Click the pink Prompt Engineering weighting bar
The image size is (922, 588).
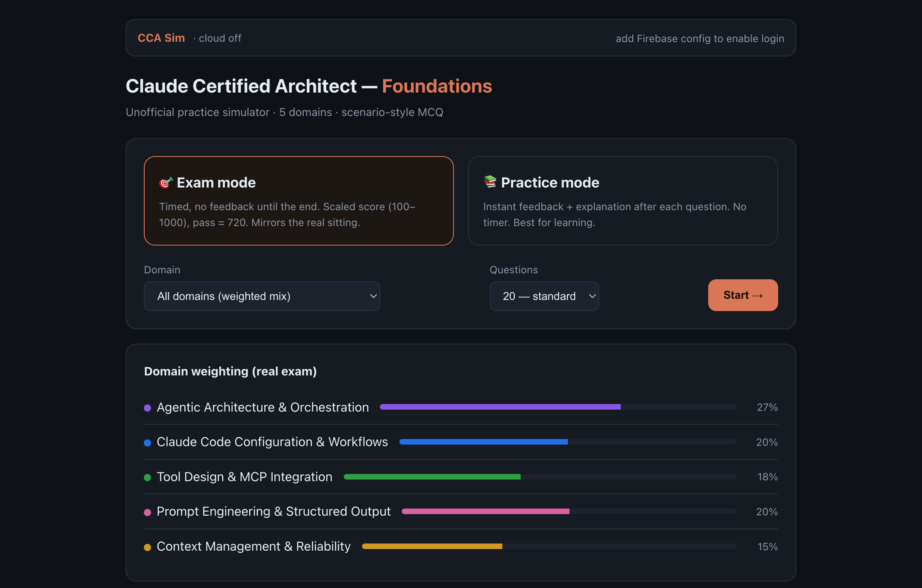(486, 511)
